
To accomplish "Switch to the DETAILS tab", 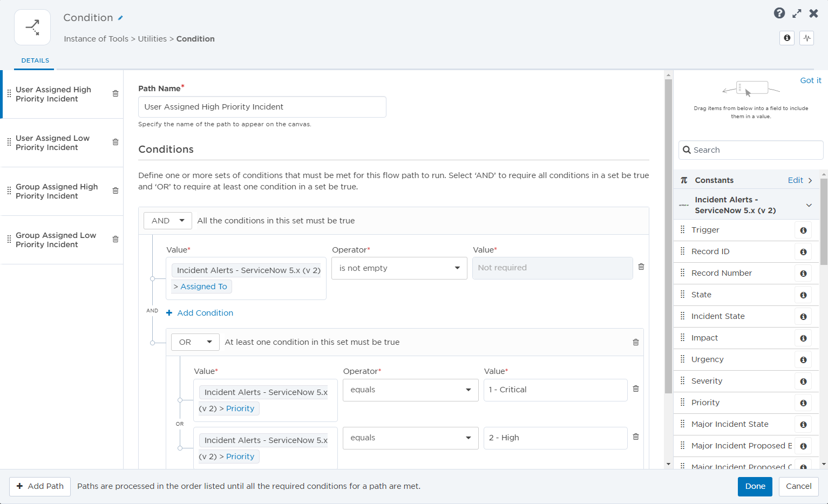I will coord(35,60).
